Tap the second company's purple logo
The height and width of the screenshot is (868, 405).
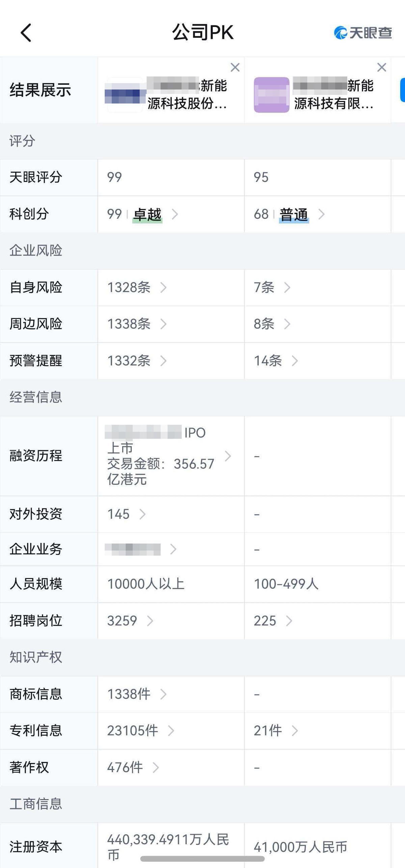tap(271, 95)
